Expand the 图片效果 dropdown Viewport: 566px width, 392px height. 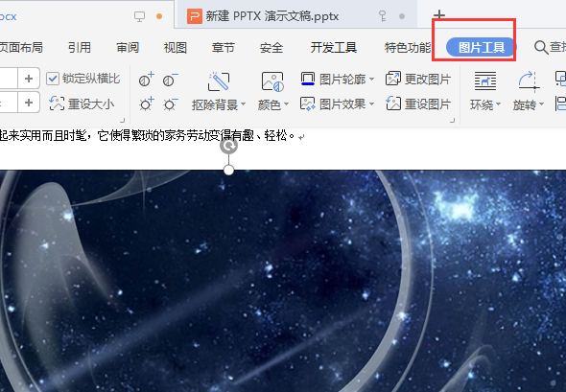point(371,104)
